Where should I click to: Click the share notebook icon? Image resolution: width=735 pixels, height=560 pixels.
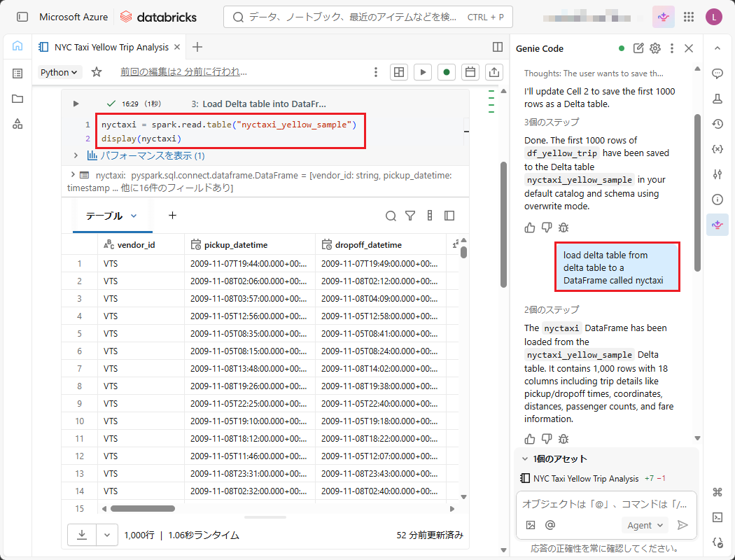coord(494,72)
